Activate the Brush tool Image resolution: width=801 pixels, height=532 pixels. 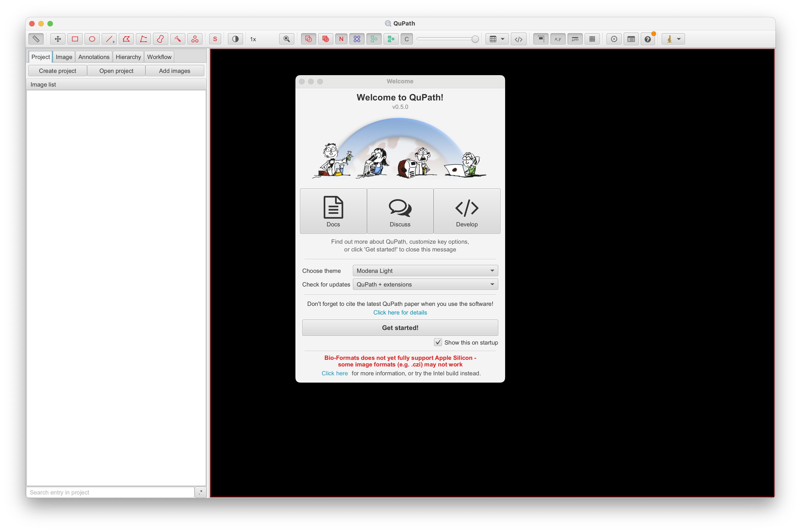coord(160,39)
